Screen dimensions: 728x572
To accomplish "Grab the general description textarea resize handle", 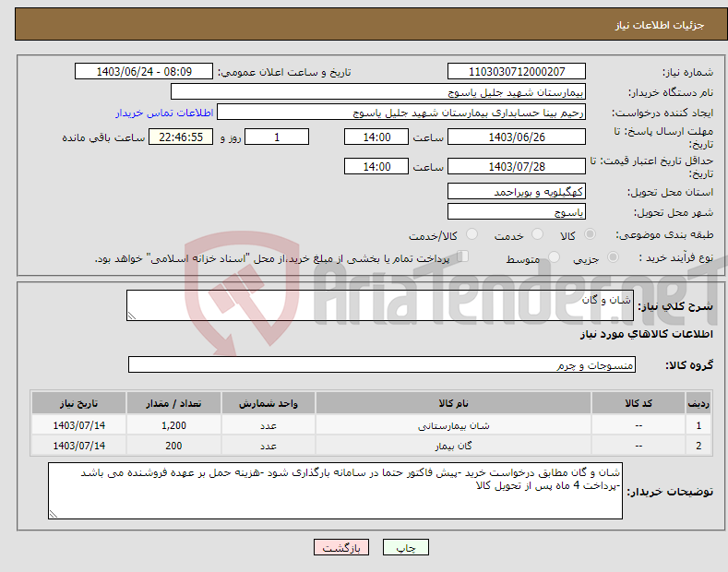I will click(x=132, y=316).
